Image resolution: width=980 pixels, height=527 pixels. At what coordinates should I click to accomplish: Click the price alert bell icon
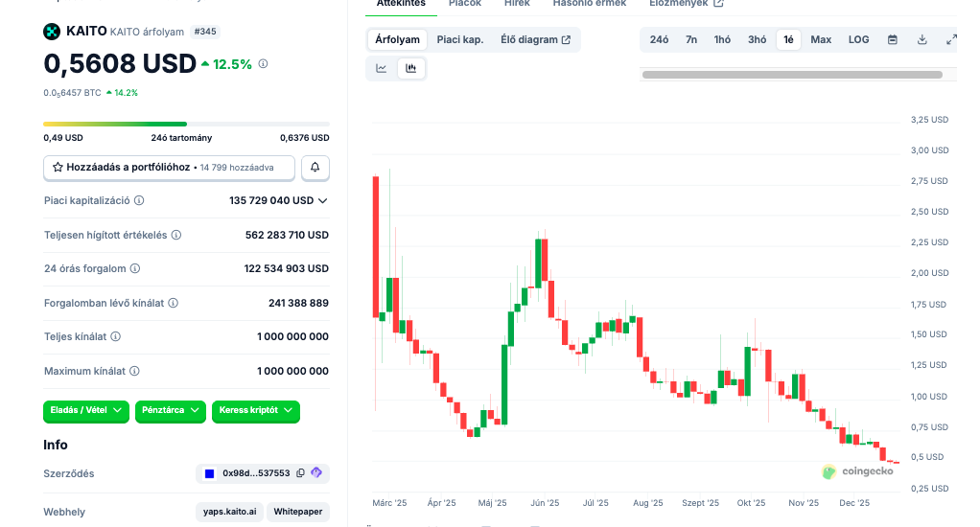tap(315, 168)
